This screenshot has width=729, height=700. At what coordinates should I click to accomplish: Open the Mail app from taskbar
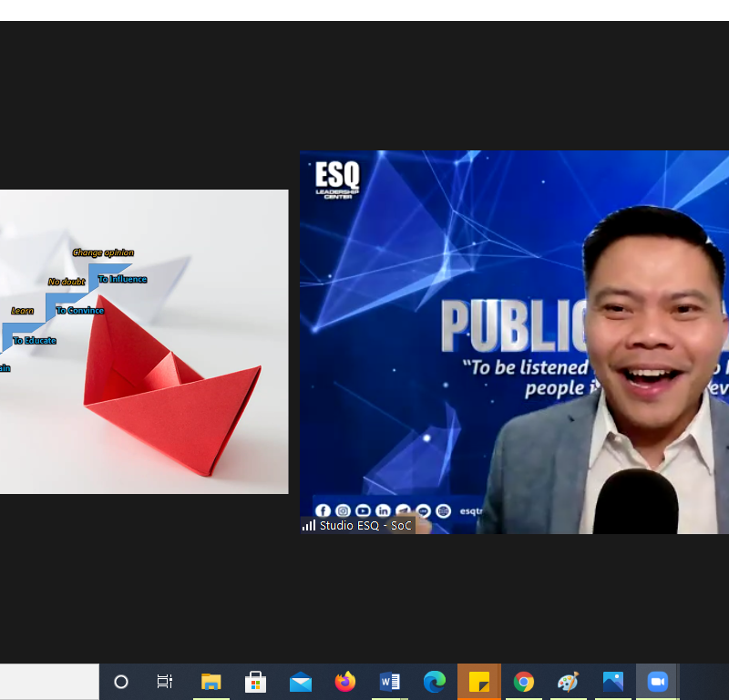click(x=300, y=682)
